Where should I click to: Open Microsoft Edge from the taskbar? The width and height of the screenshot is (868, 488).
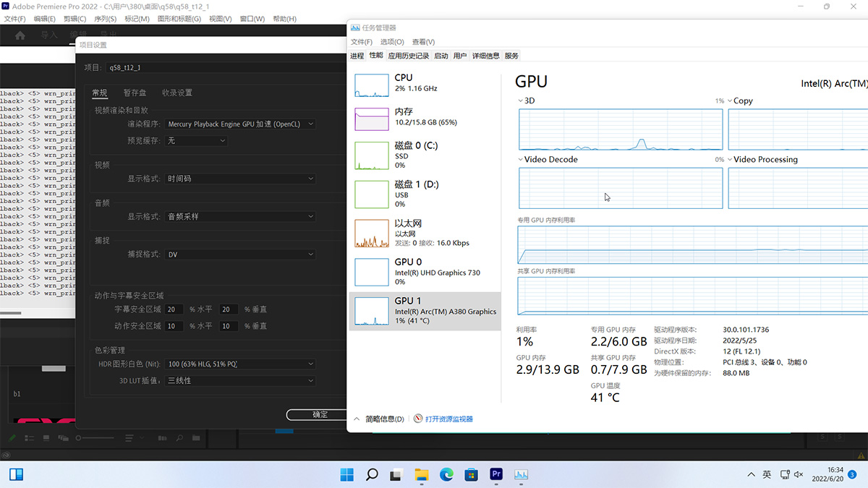tap(446, 474)
